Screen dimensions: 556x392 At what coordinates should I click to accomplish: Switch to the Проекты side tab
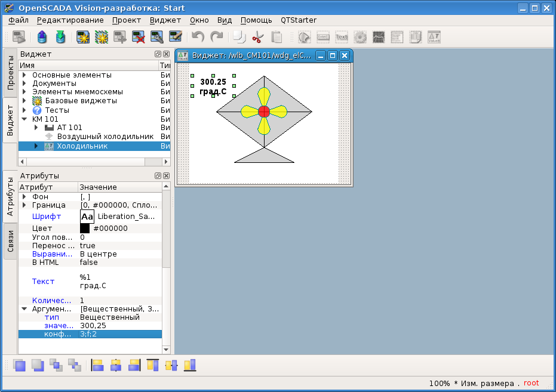(10, 72)
